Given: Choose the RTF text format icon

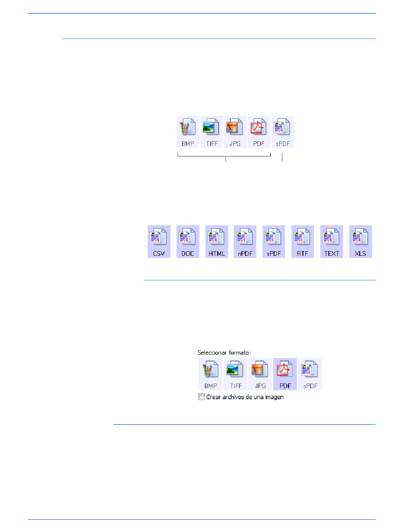Looking at the screenshot, I should [303, 241].
